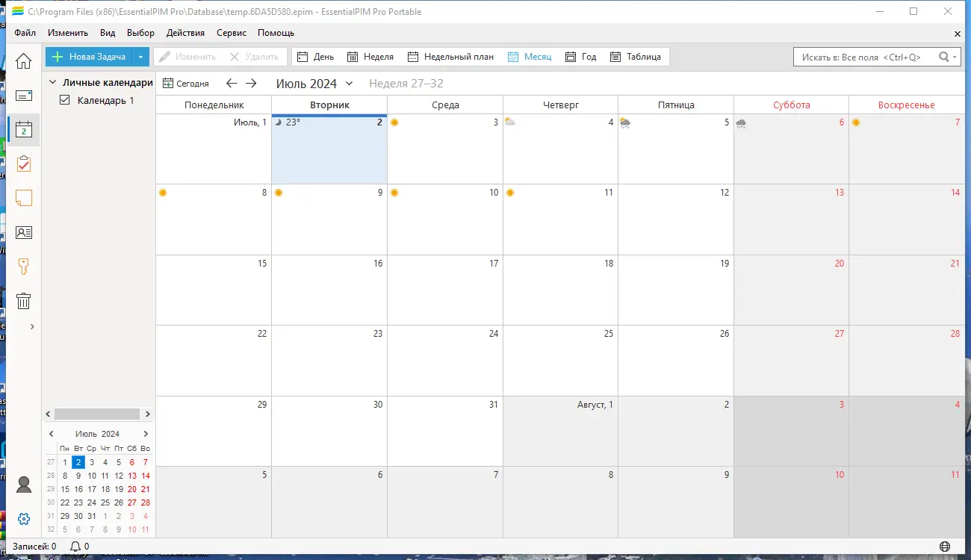
Task: Toggle the Календарь 1 checkbox
Action: [64, 100]
